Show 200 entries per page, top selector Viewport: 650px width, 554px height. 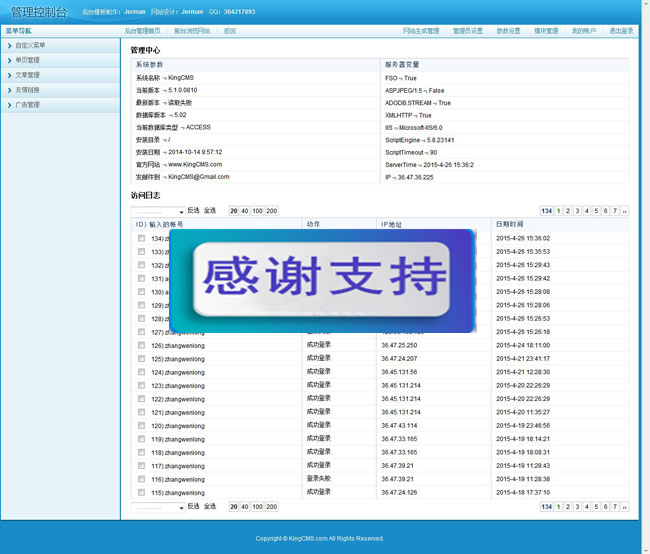point(272,211)
